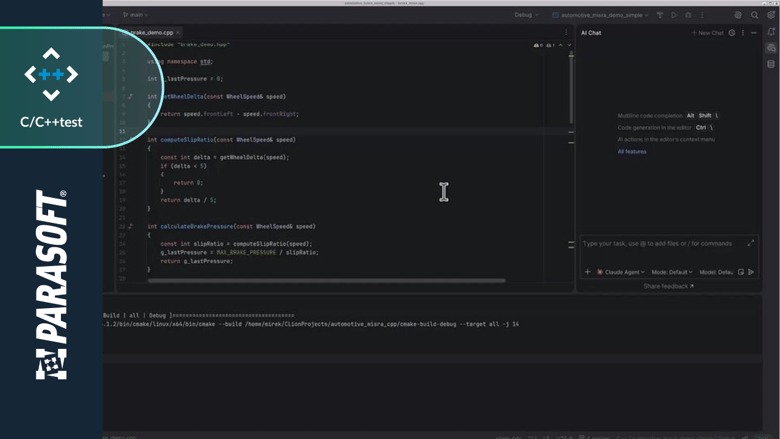Click the gutter icon beside calculateBrakePressure
This screenshot has width=780, height=439.
click(131, 226)
